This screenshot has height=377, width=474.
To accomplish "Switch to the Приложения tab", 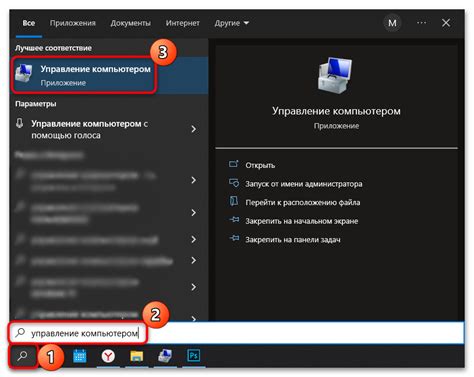I will click(x=73, y=23).
